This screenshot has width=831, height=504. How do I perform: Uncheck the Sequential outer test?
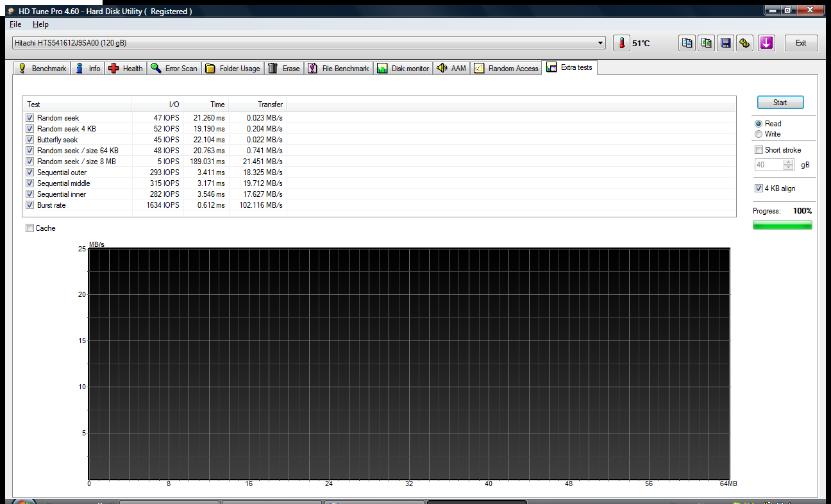tap(29, 172)
